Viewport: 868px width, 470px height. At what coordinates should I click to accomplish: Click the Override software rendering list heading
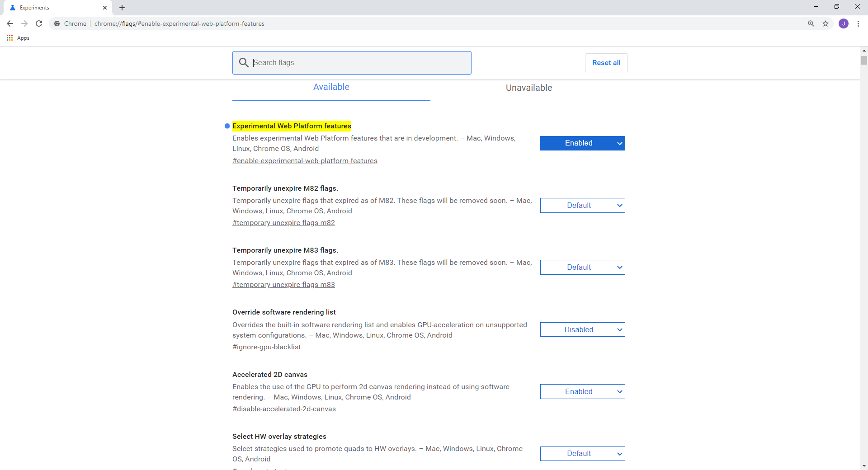284,312
